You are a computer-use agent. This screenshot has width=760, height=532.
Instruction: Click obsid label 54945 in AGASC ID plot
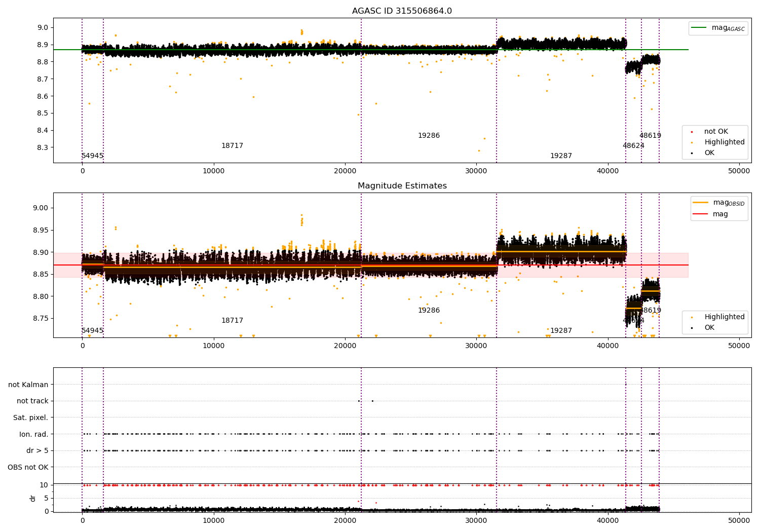coord(92,156)
